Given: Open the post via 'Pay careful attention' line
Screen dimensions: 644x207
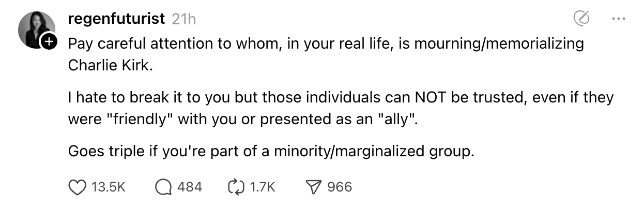Looking at the screenshot, I should (x=326, y=43).
